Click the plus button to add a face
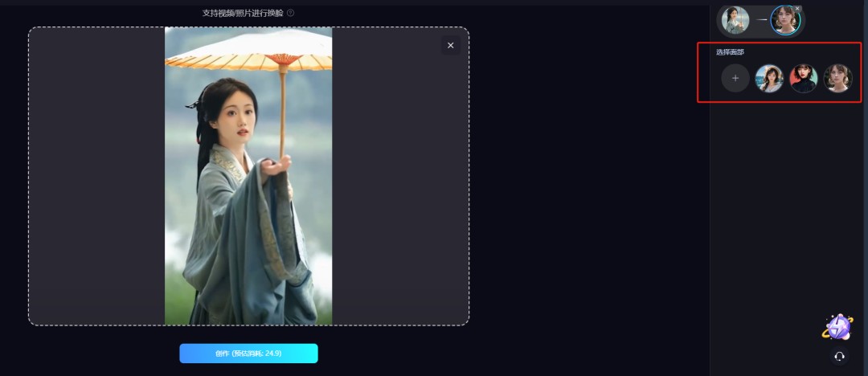 tap(735, 79)
